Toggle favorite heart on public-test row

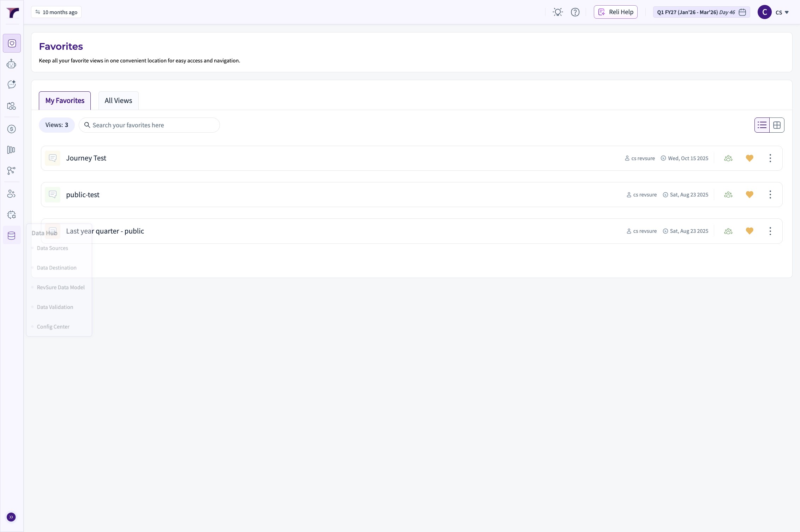tap(750, 195)
